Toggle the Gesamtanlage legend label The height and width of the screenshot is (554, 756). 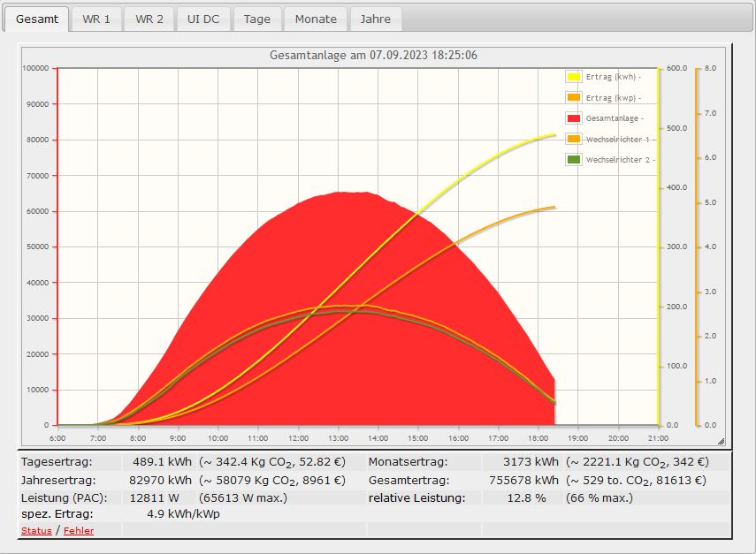pos(614,118)
